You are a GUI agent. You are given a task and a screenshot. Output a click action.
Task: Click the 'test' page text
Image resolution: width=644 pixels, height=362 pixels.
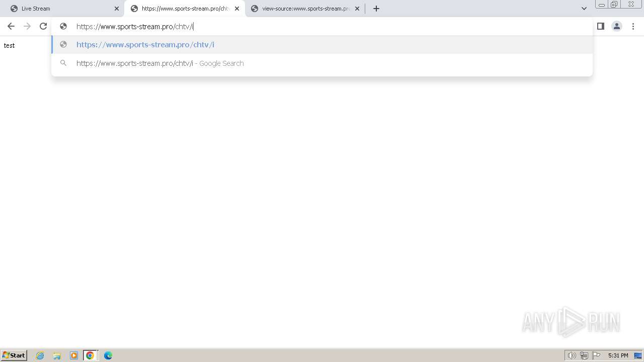pos(9,45)
